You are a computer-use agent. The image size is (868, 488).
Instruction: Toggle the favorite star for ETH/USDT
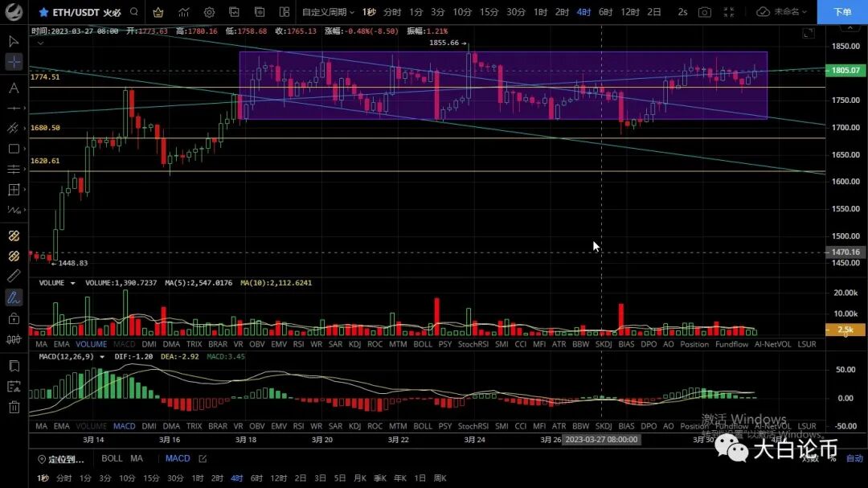[43, 12]
